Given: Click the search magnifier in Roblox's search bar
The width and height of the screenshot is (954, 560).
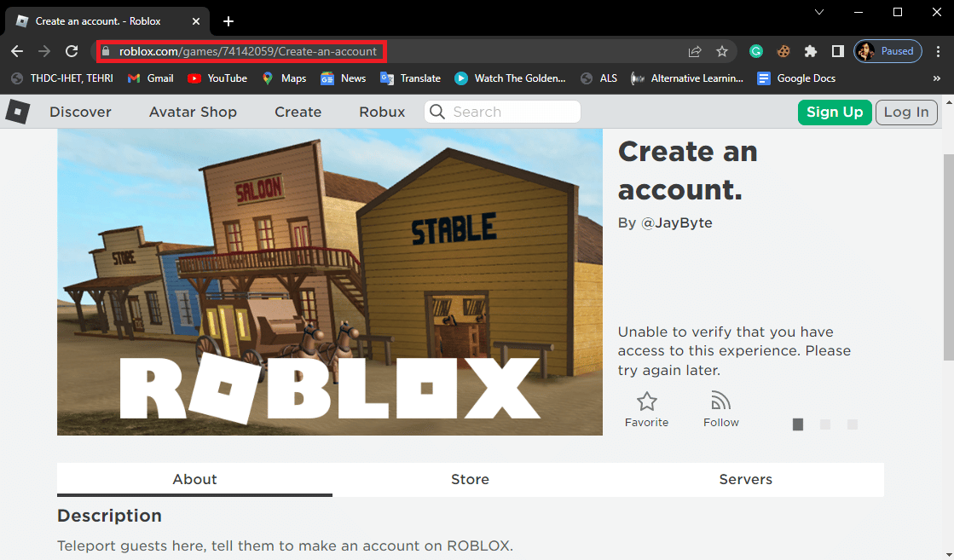Looking at the screenshot, I should click(437, 112).
